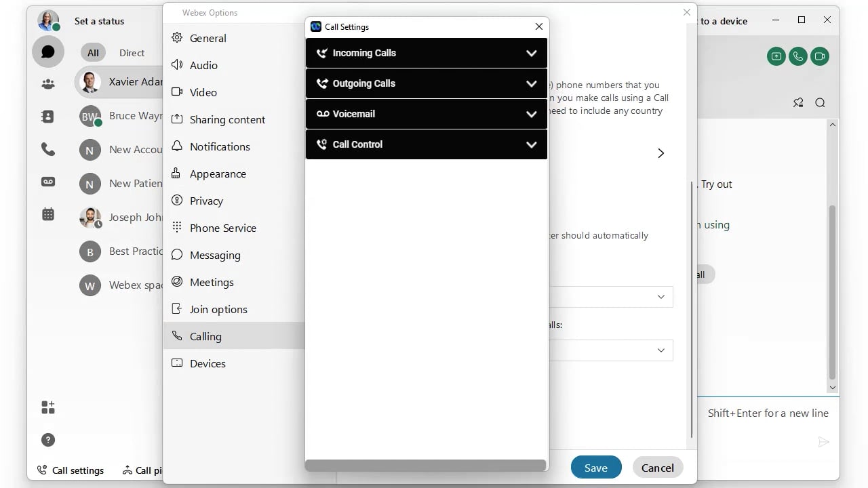The image size is (868, 488).
Task: Open the Calling phone icon in sidebar
Action: 48,149
